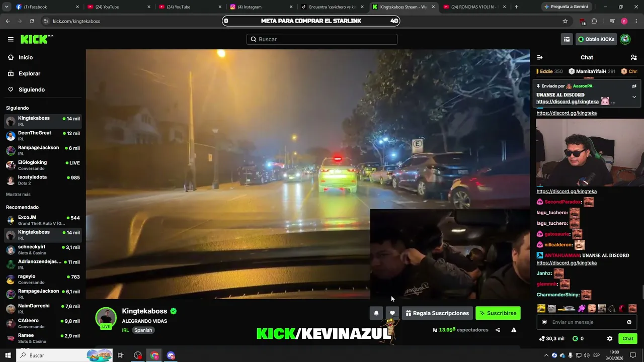This screenshot has width=644, height=362.
Task: Open Chrome tab search dropdown
Action: pos(7,7)
